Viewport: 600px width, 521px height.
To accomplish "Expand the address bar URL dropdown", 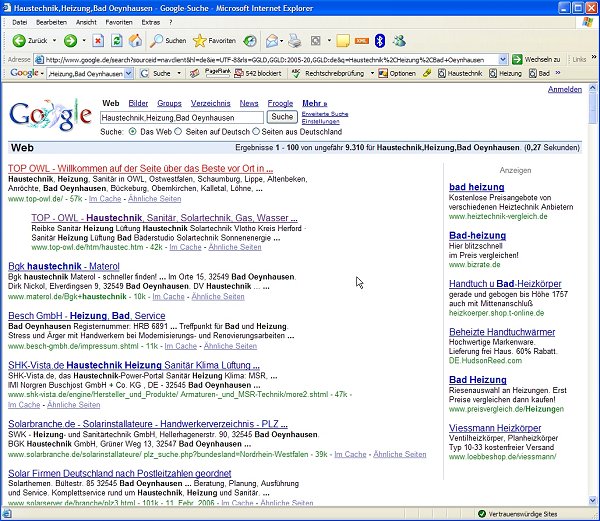I will [x=504, y=60].
